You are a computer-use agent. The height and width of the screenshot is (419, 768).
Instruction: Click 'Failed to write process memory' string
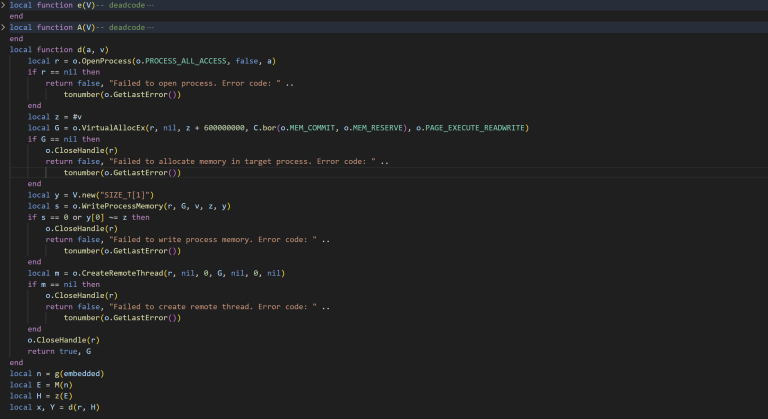250,238
